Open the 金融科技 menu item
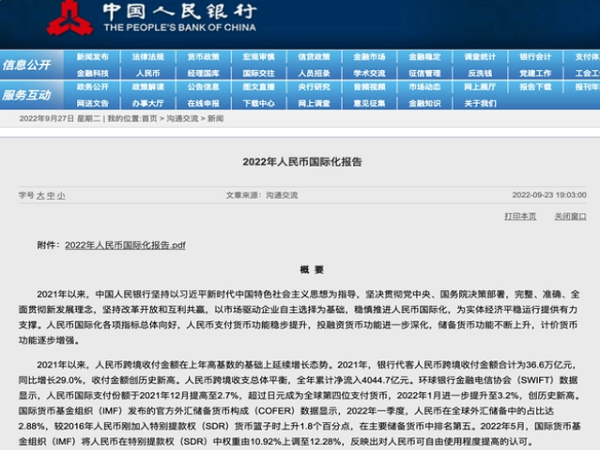This screenshot has width=600, height=450. 93,73
